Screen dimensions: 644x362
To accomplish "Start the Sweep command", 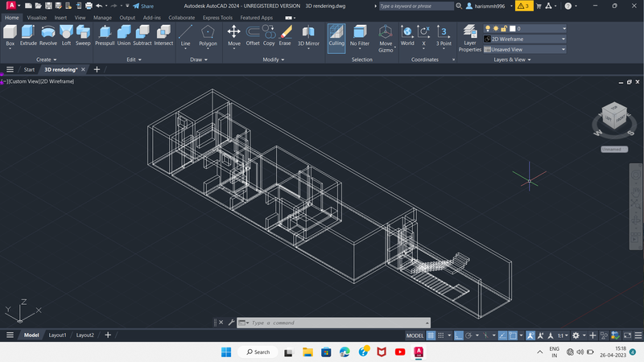I will (x=83, y=35).
